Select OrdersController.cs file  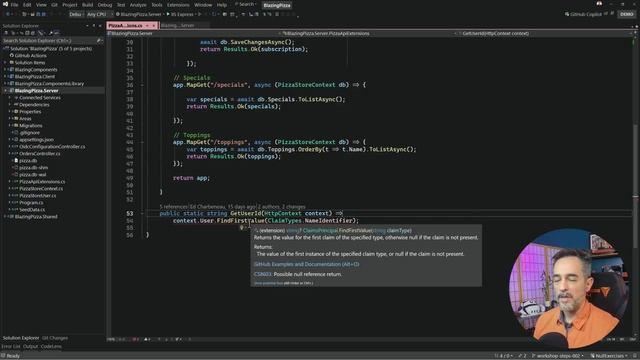pos(40,153)
